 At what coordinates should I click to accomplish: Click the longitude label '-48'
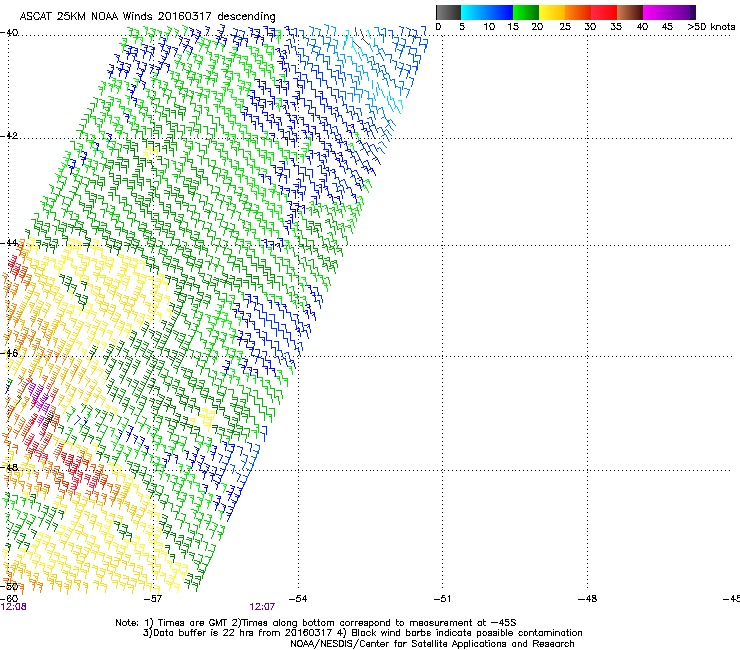(588, 599)
